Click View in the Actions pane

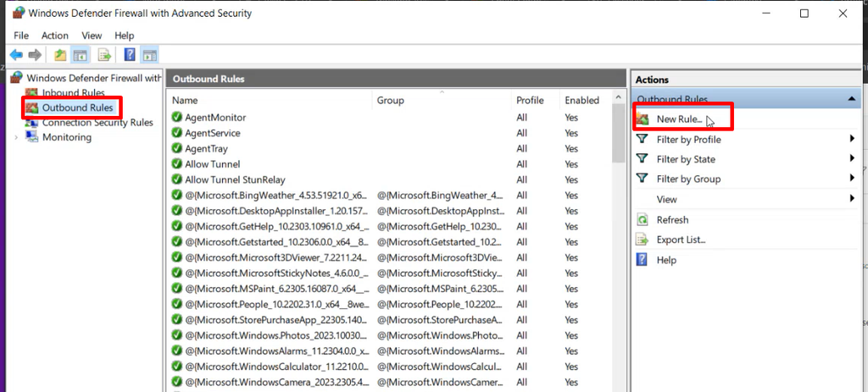point(666,199)
